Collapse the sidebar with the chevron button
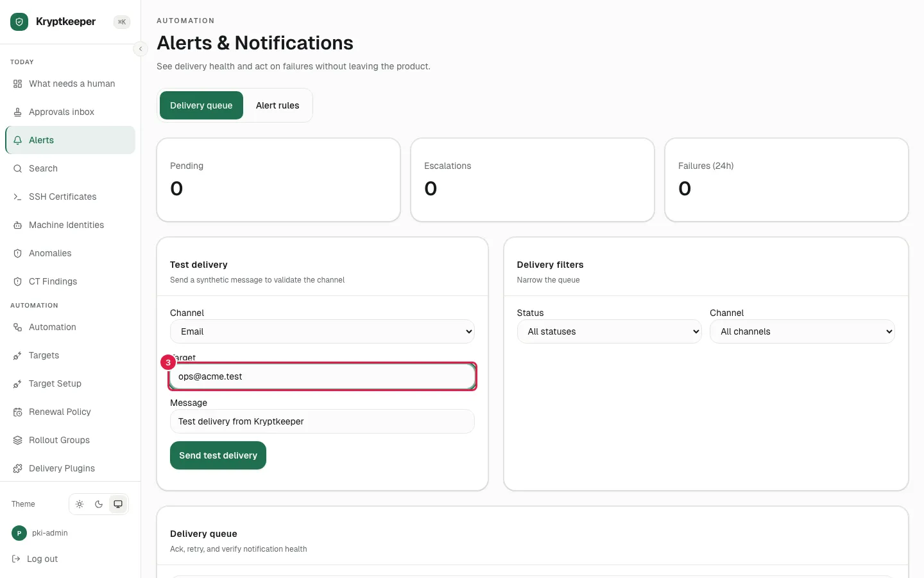 [141, 49]
